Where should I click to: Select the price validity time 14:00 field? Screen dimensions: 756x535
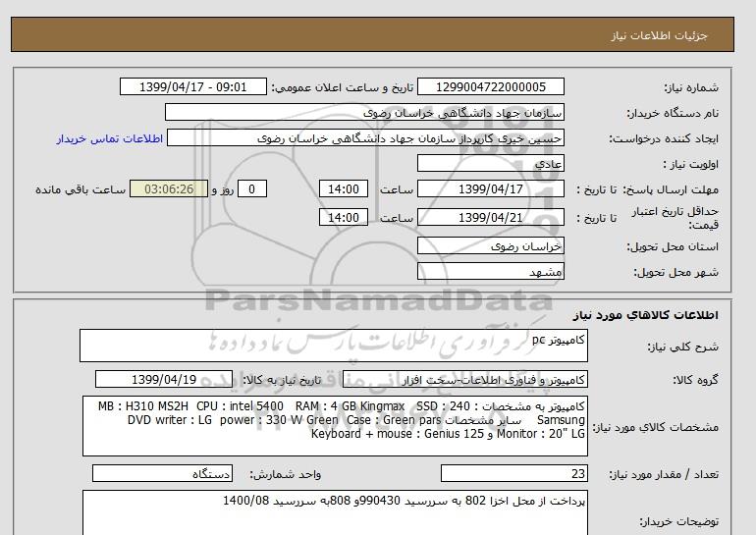coord(344,217)
